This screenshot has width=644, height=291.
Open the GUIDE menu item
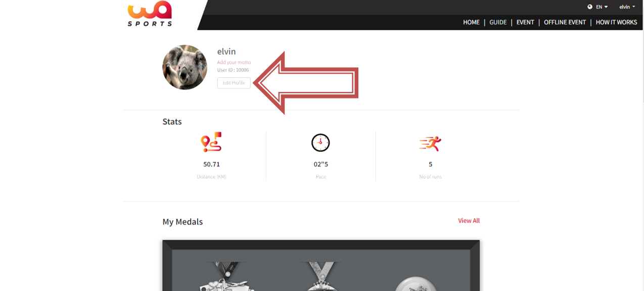[x=498, y=22]
